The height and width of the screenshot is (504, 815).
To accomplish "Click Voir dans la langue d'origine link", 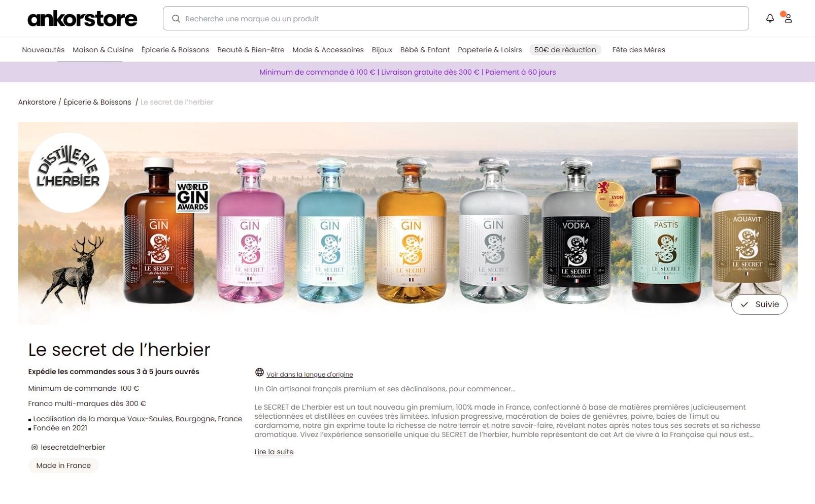I will click(x=310, y=375).
